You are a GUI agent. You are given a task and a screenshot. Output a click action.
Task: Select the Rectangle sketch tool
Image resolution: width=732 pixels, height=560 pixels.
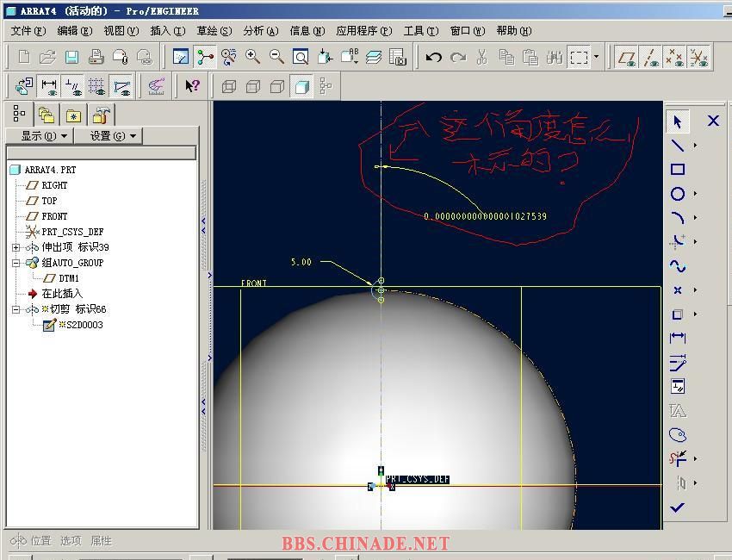pos(678,170)
